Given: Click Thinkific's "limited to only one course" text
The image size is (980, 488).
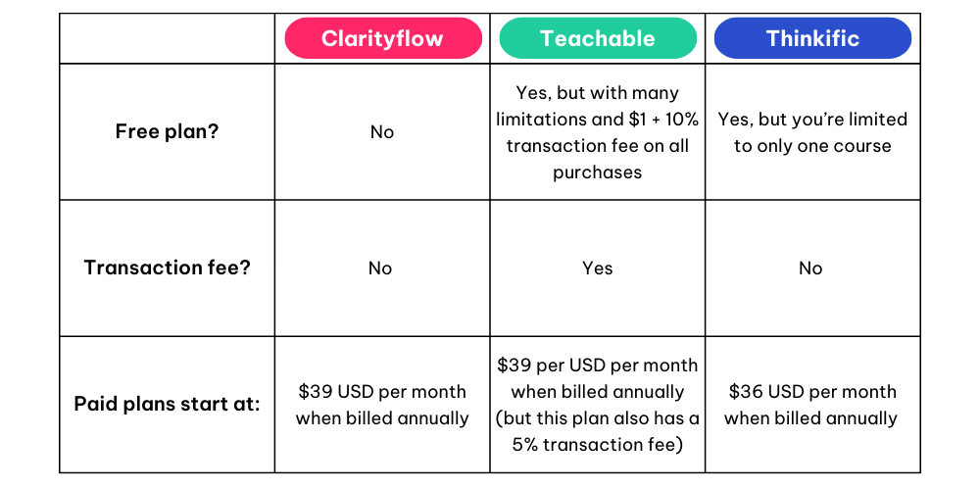Looking at the screenshot, I should coord(812,146).
